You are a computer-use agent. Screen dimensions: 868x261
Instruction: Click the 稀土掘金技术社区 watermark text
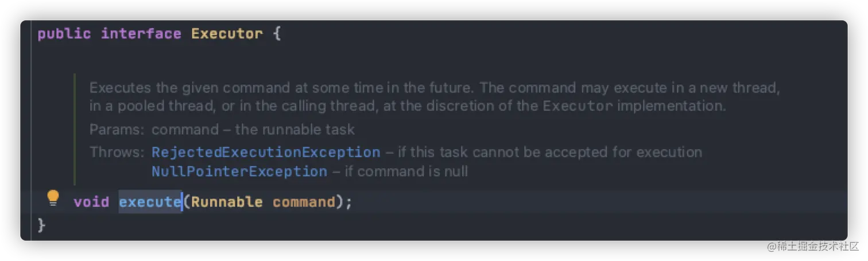point(812,246)
